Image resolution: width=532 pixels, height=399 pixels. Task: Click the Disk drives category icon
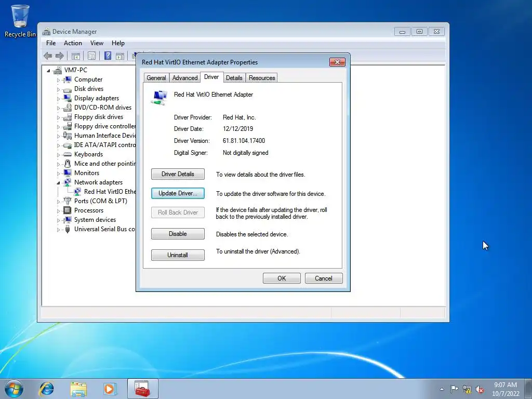coord(67,89)
